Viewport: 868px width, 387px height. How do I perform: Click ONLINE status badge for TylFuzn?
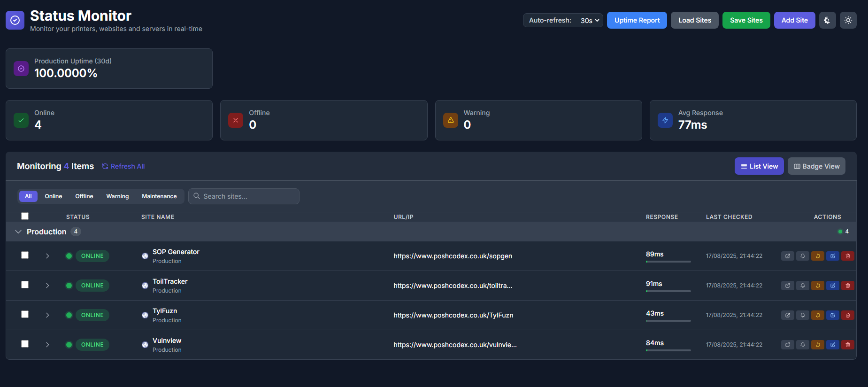click(92, 315)
